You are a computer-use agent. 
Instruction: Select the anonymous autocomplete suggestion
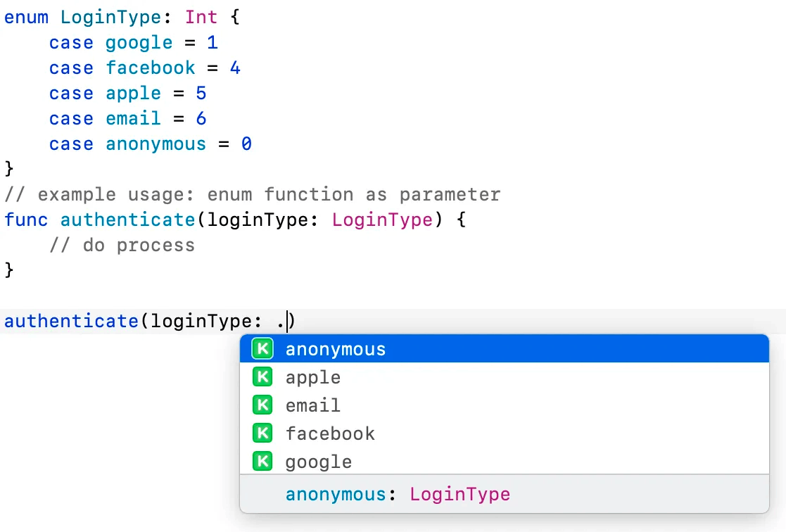tap(505, 348)
